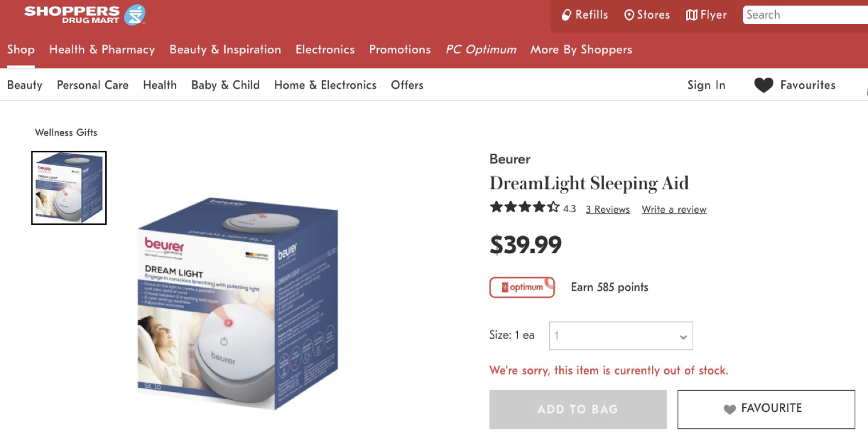868x439 pixels.
Task: Select the DreamLight product thumbnail
Action: (69, 188)
